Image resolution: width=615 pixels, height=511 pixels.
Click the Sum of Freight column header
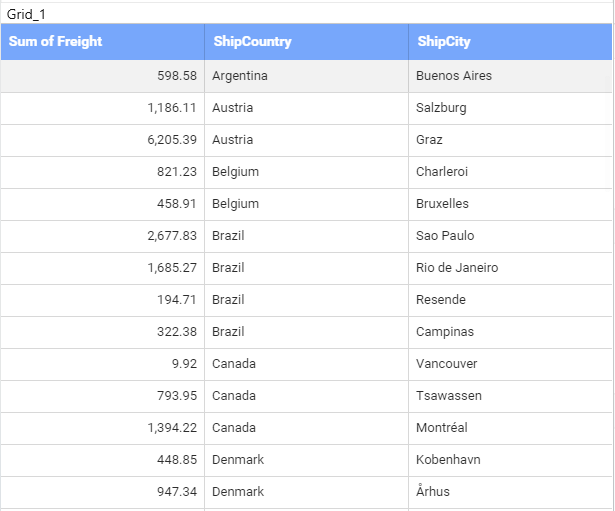coord(56,42)
